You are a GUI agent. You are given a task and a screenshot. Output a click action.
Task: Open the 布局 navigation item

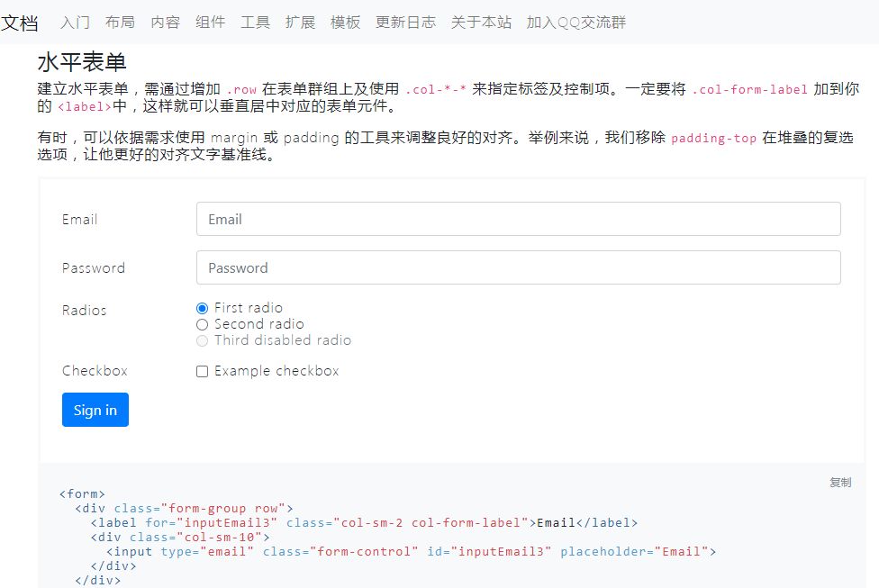[x=120, y=23]
